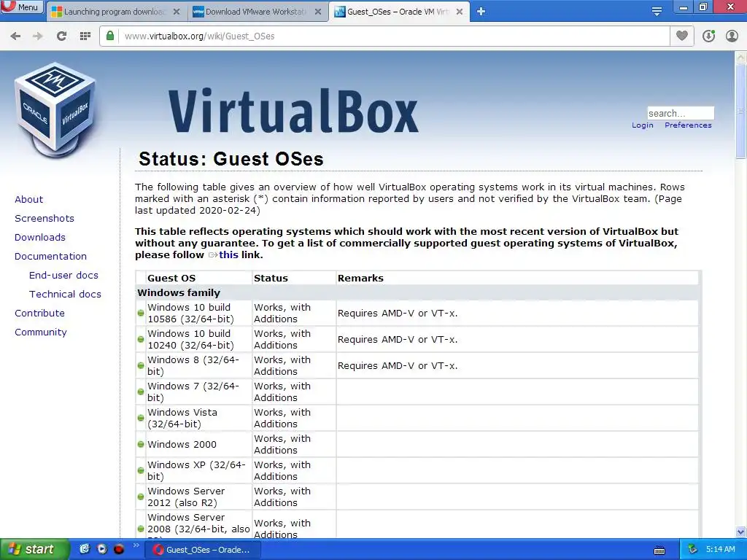Viewport: 747px width, 560px height.
Task: Reload the current page
Action: (x=61, y=36)
